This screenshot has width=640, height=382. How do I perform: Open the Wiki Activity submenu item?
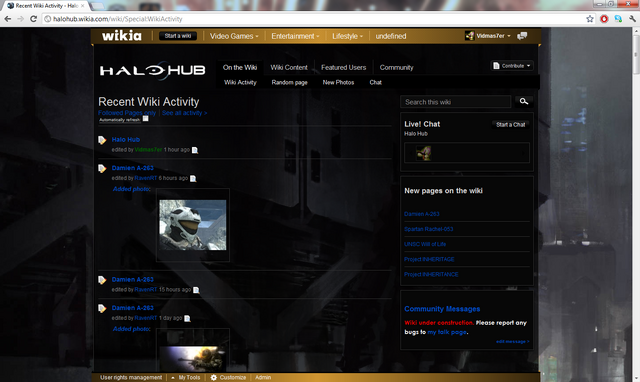240,82
